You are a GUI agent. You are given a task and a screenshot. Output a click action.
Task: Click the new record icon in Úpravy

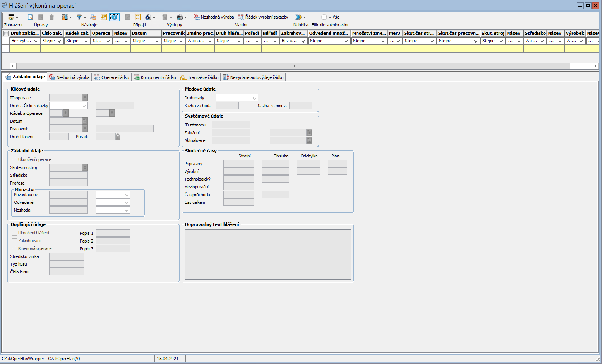[x=30, y=17]
